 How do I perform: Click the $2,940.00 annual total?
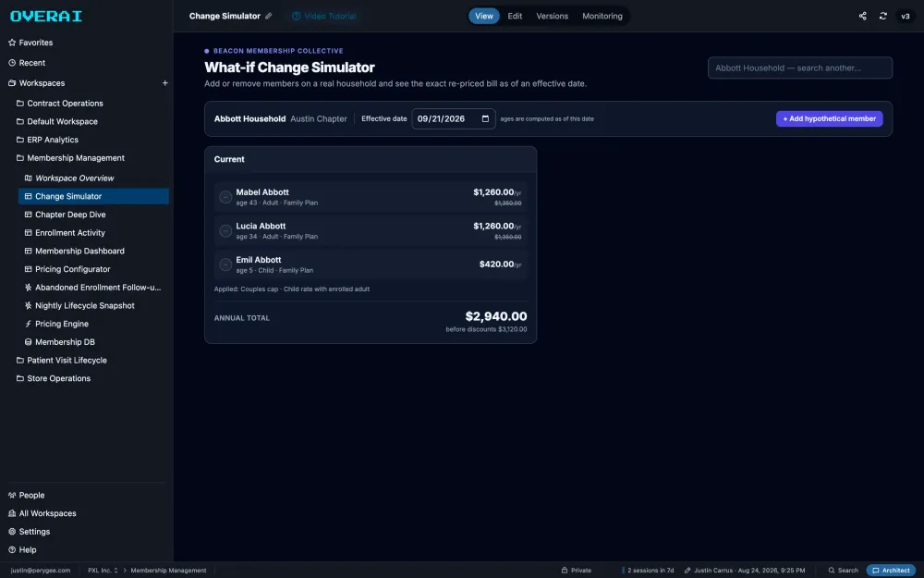(496, 316)
